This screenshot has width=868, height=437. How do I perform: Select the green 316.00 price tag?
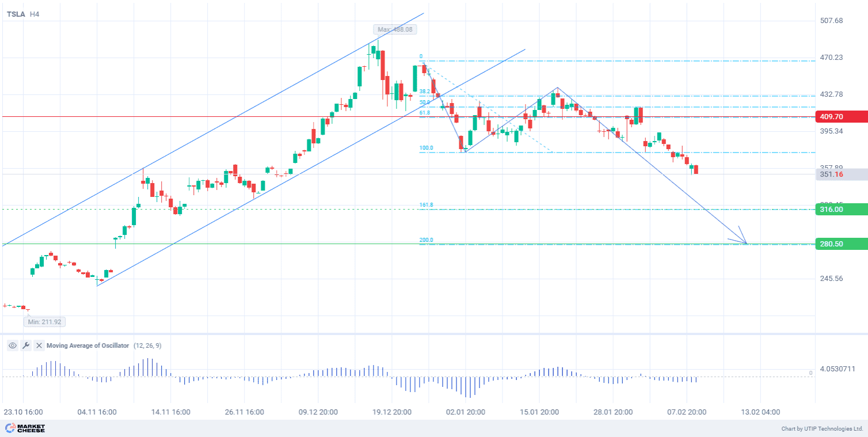coord(842,210)
